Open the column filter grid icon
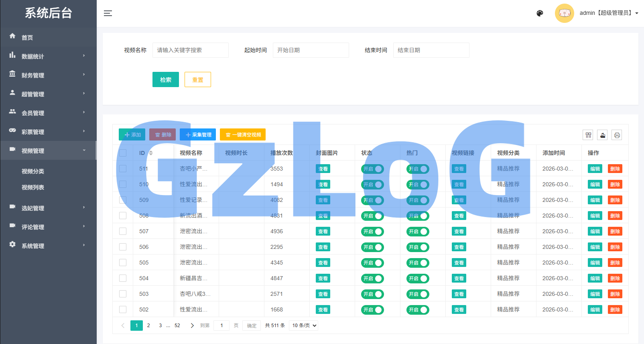 click(x=588, y=135)
